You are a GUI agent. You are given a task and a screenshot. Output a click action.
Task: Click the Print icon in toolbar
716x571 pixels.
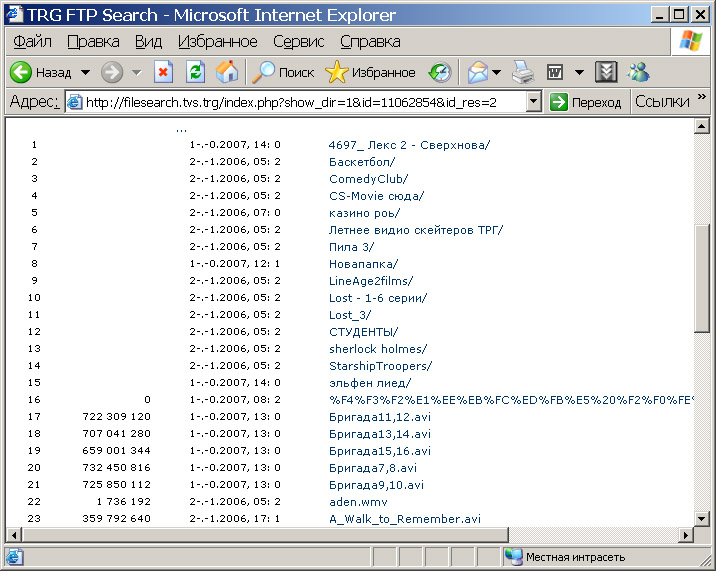pos(522,73)
